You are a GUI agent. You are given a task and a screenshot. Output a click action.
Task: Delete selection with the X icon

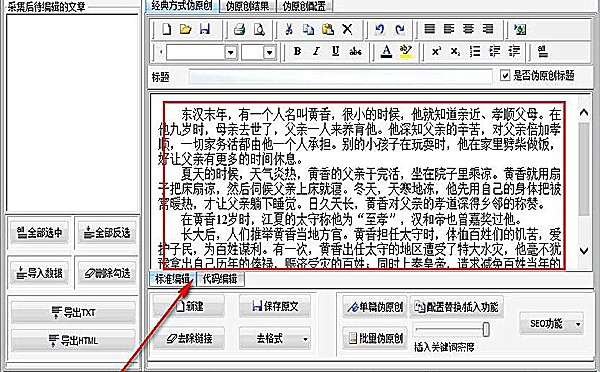347,29
